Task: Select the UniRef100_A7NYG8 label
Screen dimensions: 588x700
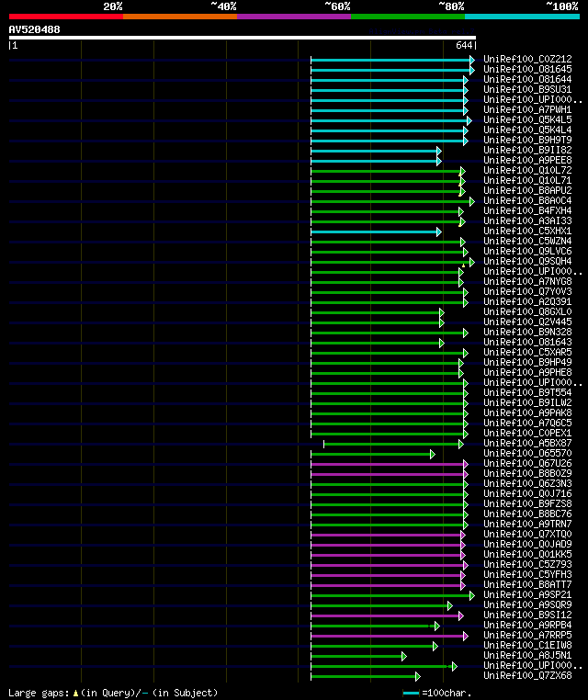Action: pos(527,281)
